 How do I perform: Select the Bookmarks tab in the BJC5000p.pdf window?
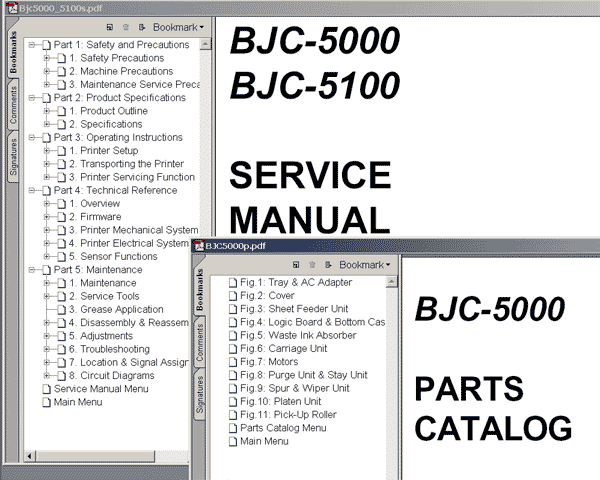(x=200, y=290)
